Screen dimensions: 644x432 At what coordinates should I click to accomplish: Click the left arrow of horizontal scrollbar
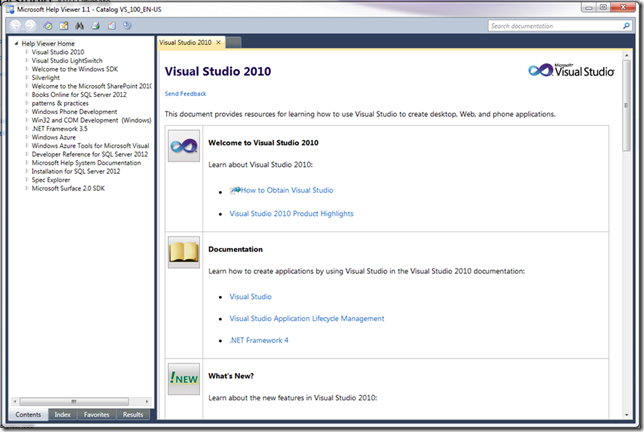[15, 401]
